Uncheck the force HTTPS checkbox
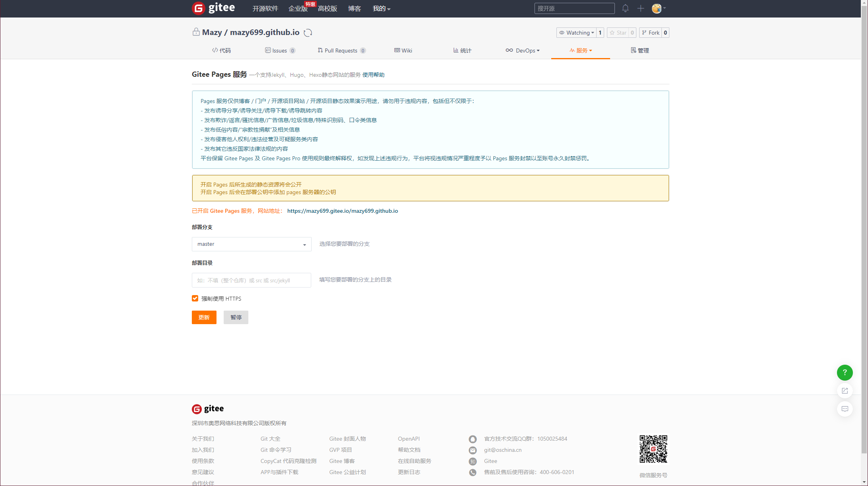Viewport: 868px width, 486px height. 195,298
